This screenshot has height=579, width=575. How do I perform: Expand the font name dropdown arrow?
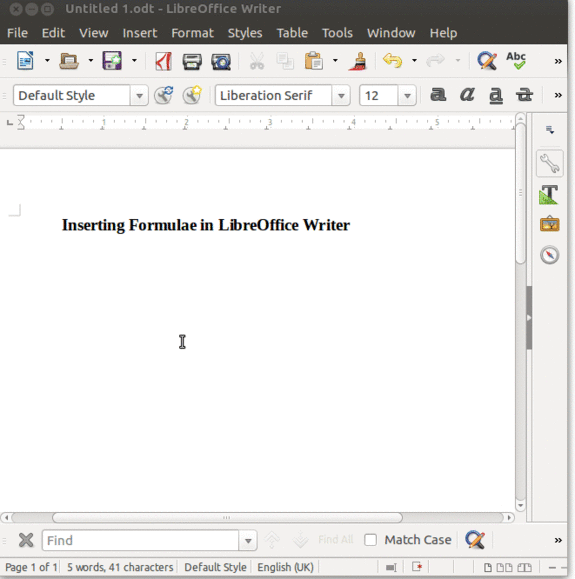pos(341,96)
